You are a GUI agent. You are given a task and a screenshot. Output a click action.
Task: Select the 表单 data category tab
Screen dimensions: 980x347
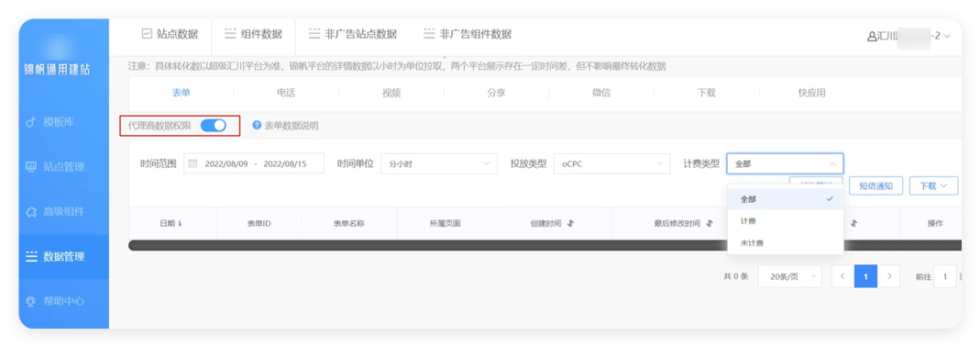[182, 93]
